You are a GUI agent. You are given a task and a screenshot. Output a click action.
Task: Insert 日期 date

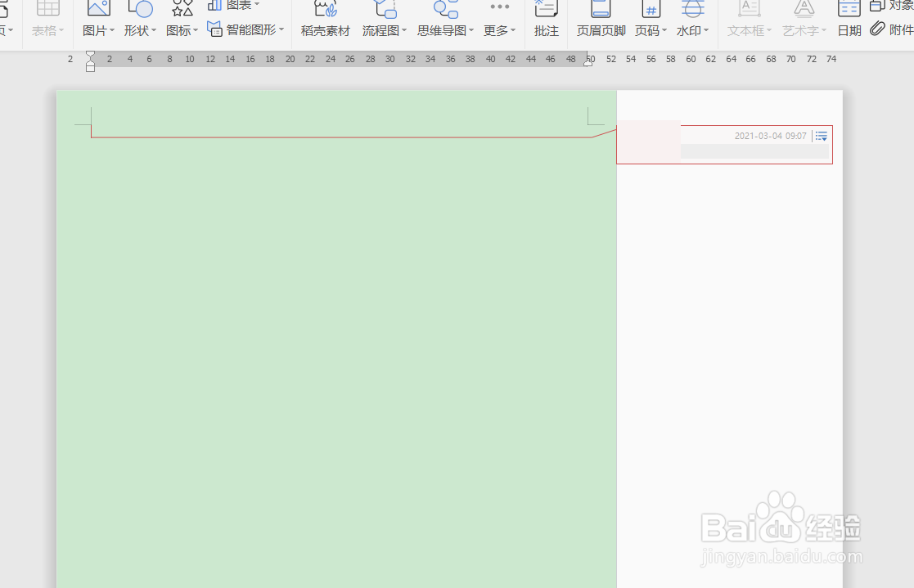[x=849, y=19]
